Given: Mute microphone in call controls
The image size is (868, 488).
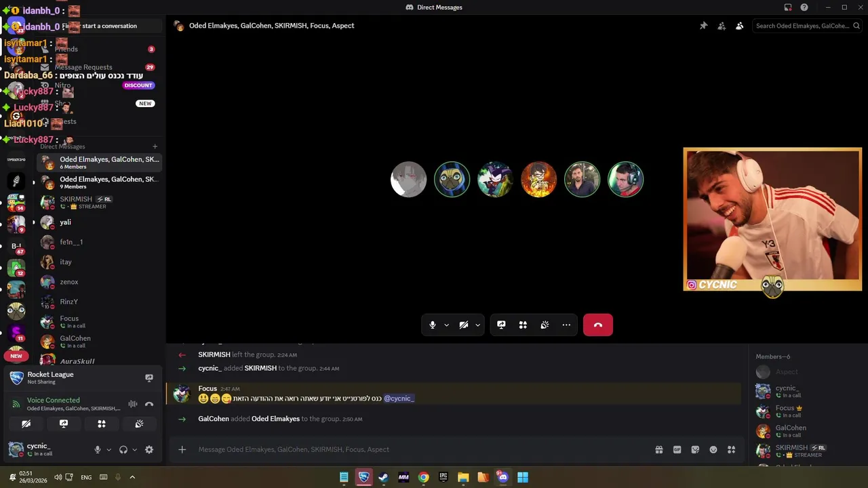Looking at the screenshot, I should [x=433, y=325].
